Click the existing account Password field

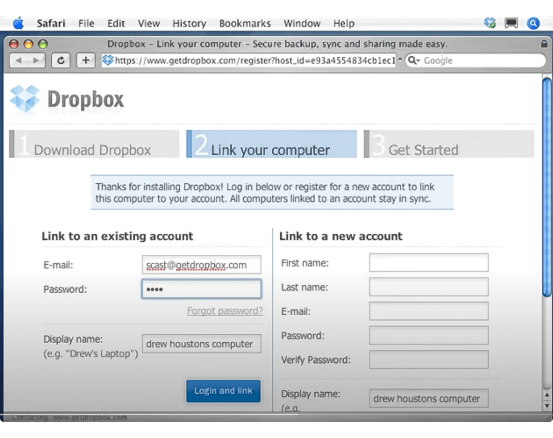coord(202,289)
